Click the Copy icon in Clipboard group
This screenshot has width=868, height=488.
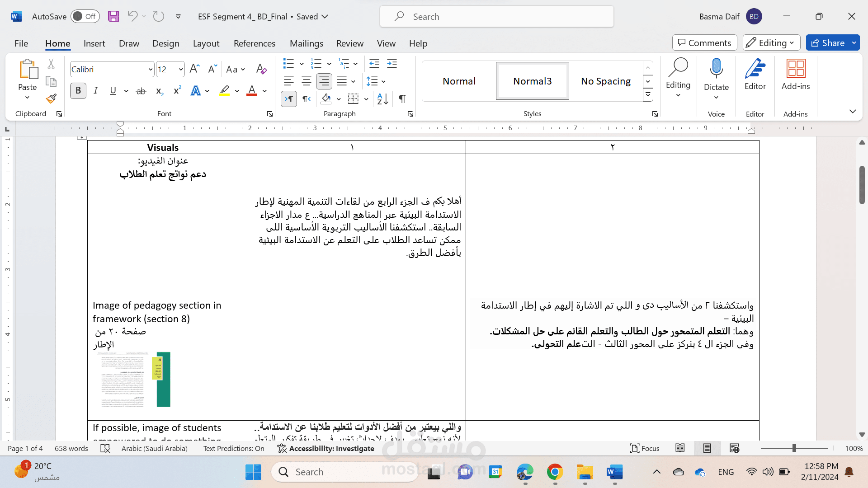[51, 81]
